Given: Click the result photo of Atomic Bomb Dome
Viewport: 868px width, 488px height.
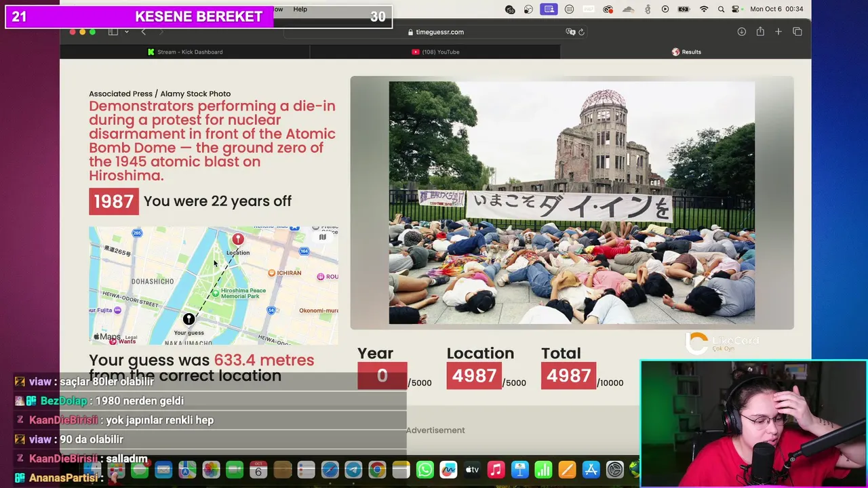Looking at the screenshot, I should 572,203.
